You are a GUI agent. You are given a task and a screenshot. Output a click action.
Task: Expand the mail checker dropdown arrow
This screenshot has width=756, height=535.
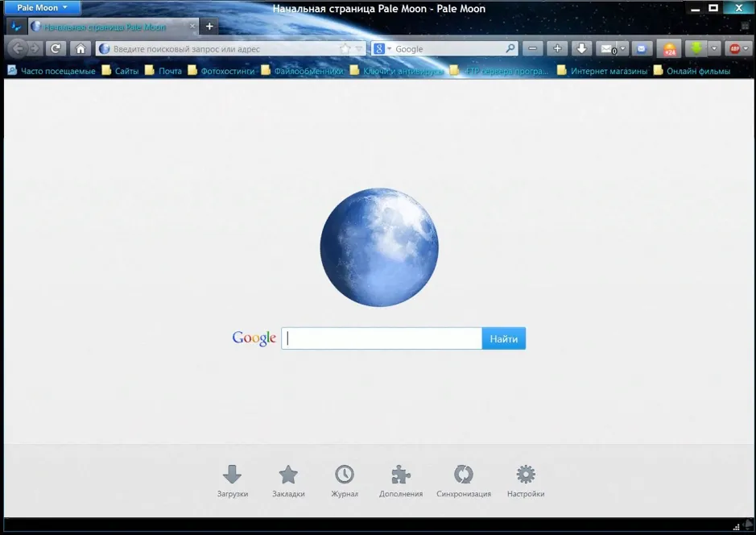click(622, 48)
